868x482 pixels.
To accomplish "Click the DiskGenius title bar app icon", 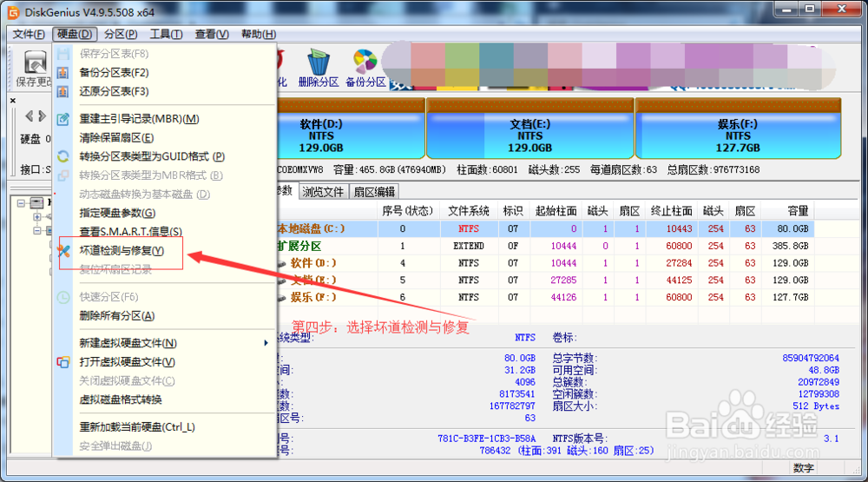I will click(x=13, y=12).
